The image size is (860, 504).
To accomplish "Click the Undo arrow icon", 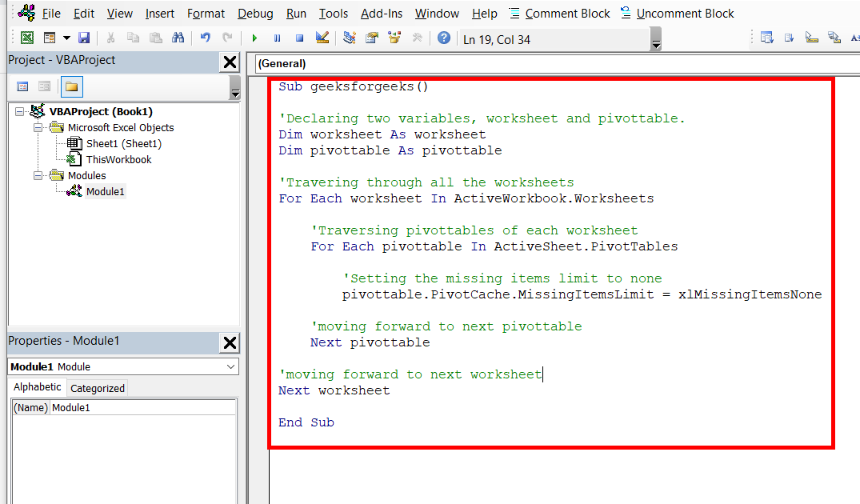I will click(x=205, y=38).
